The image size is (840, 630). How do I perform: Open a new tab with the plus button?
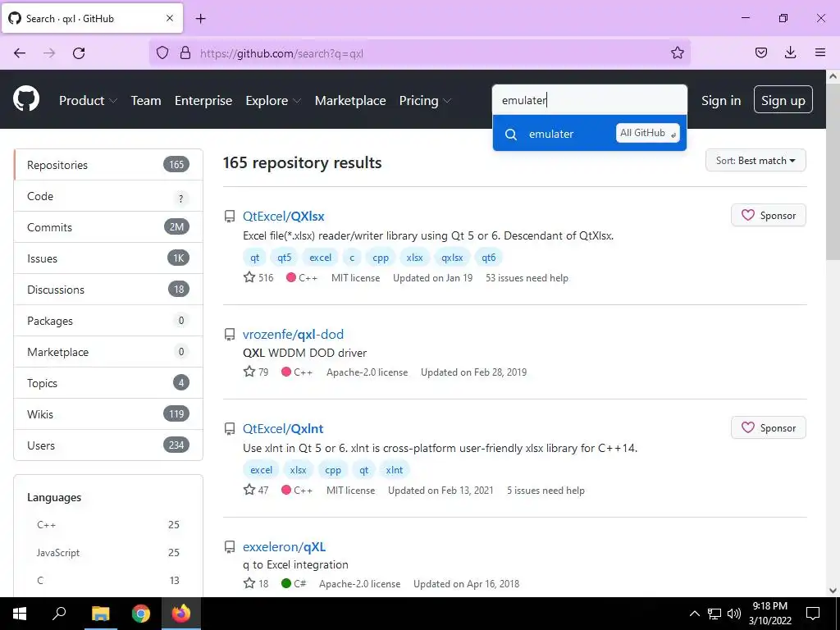point(200,19)
